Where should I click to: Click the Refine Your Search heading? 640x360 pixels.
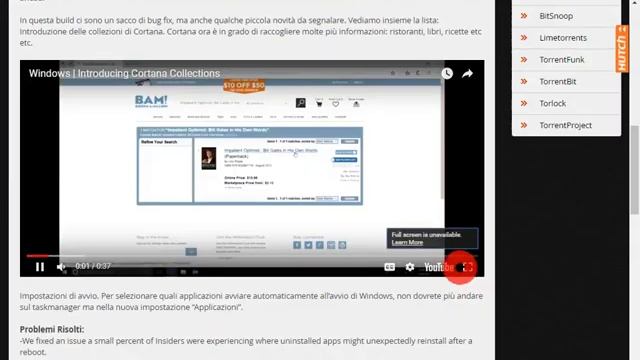(159, 142)
